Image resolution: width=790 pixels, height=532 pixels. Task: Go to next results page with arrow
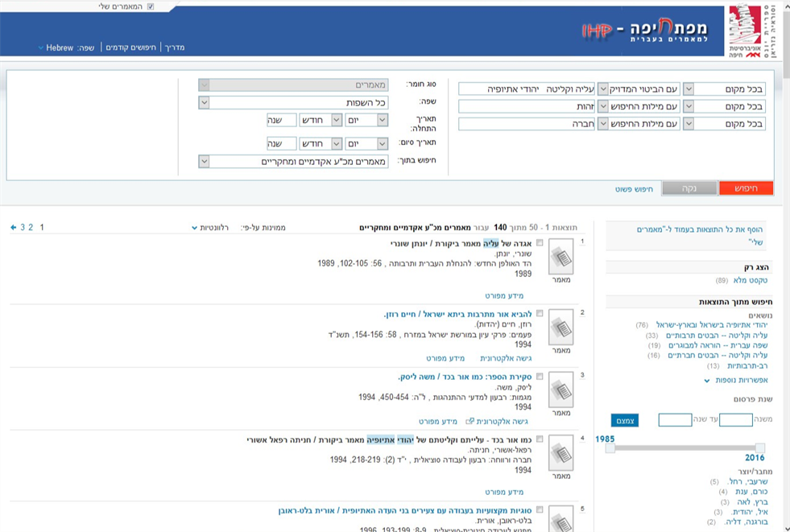pyautogui.click(x=14, y=228)
